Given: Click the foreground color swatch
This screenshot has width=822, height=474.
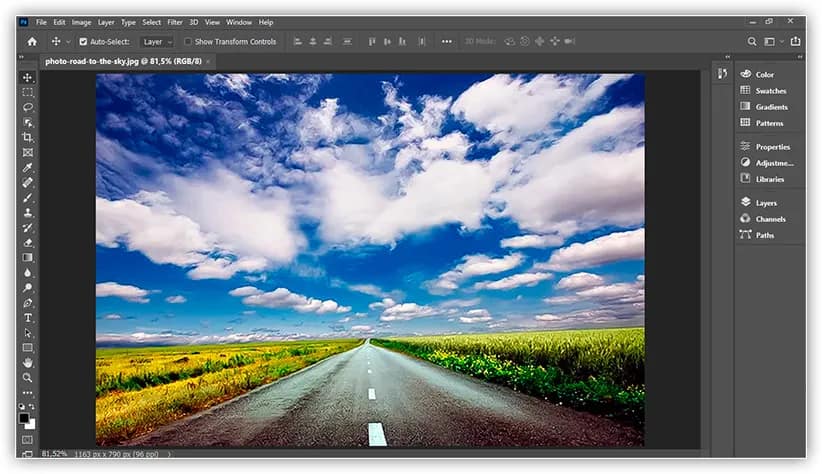Looking at the screenshot, I should (25, 418).
